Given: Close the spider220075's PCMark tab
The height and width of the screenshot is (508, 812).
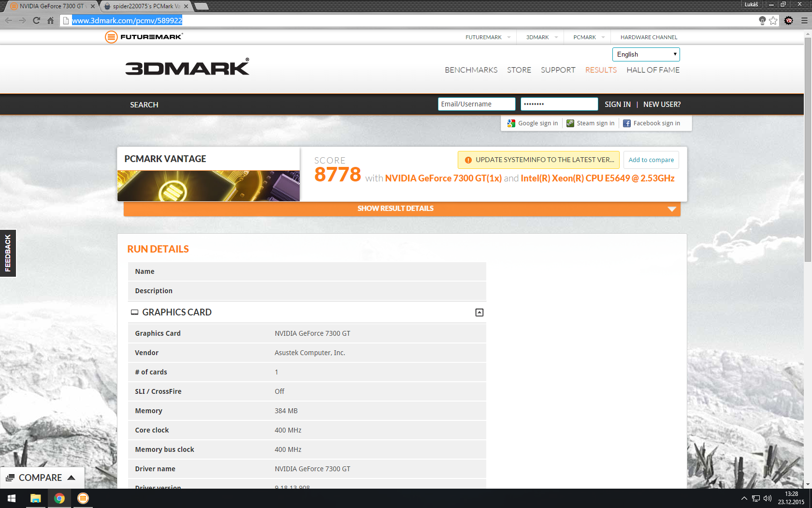Looking at the screenshot, I should pos(186,6).
